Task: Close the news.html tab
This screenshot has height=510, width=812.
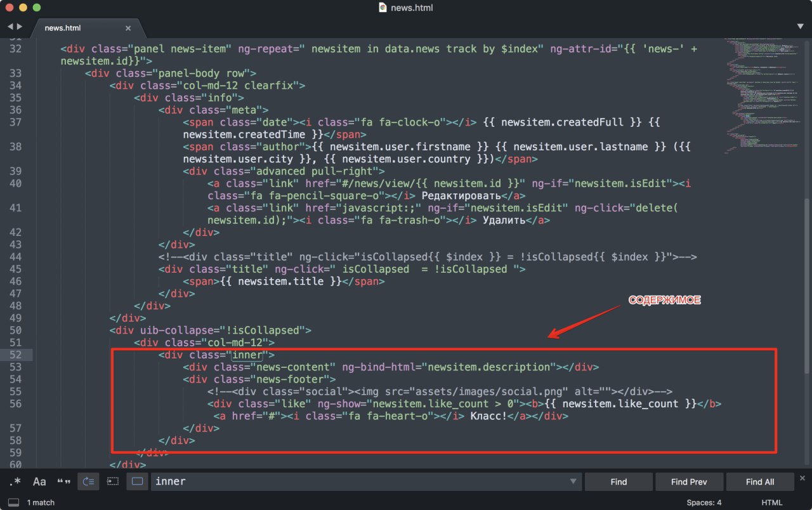Action: [128, 28]
